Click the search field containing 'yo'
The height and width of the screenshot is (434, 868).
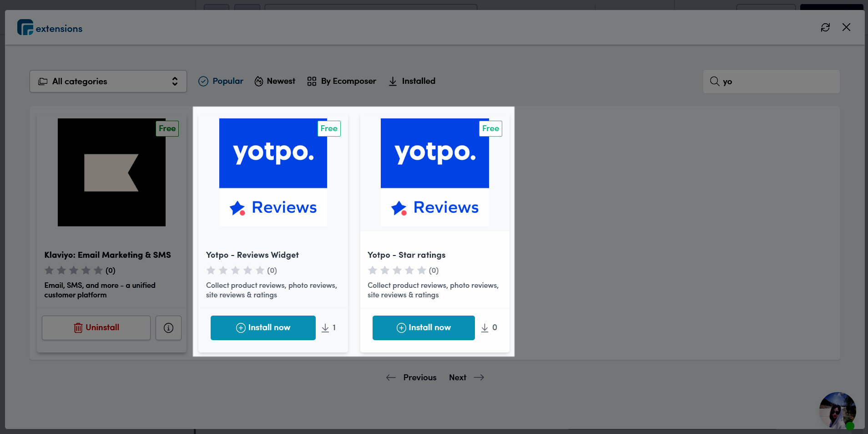click(772, 82)
